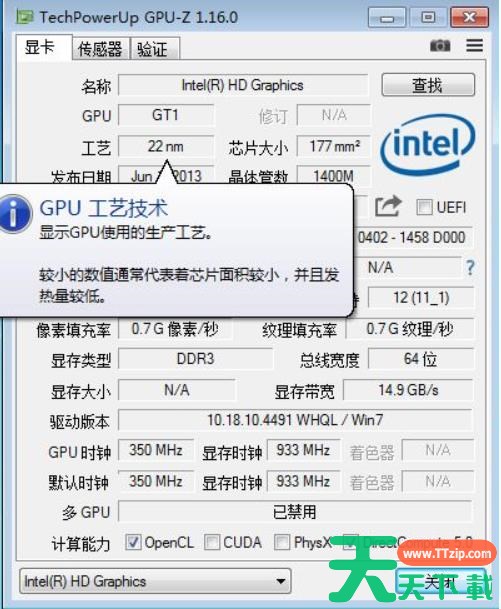Click the 名称 field showing Intel(R) HD Graphics
Screen dimensions: 501x609
coord(243,85)
